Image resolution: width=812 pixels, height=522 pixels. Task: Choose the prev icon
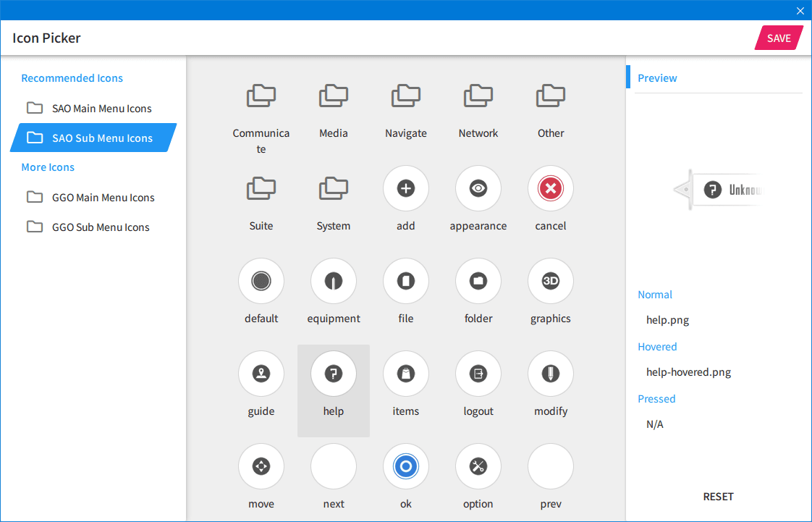click(x=551, y=466)
